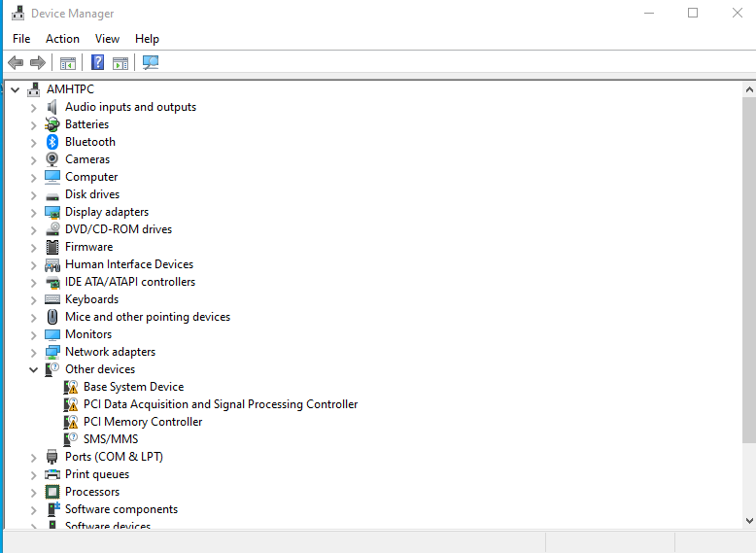Select the PCI Memory Controller device

143,422
